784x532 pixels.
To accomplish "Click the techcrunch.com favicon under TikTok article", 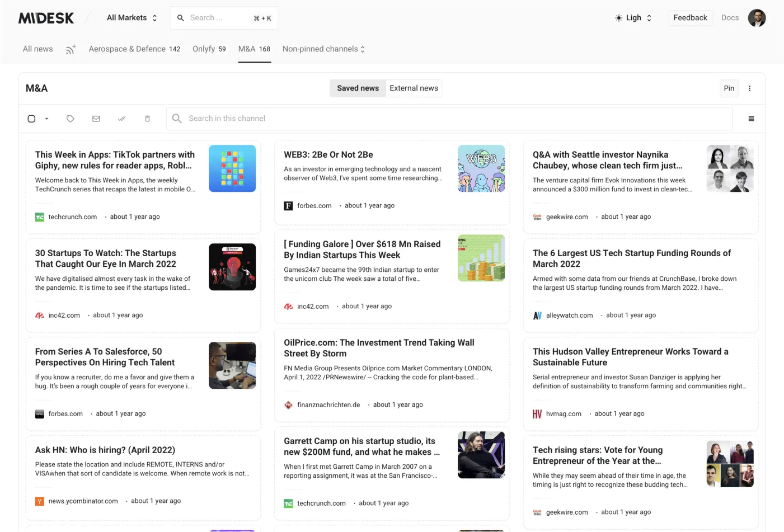I will tap(40, 217).
